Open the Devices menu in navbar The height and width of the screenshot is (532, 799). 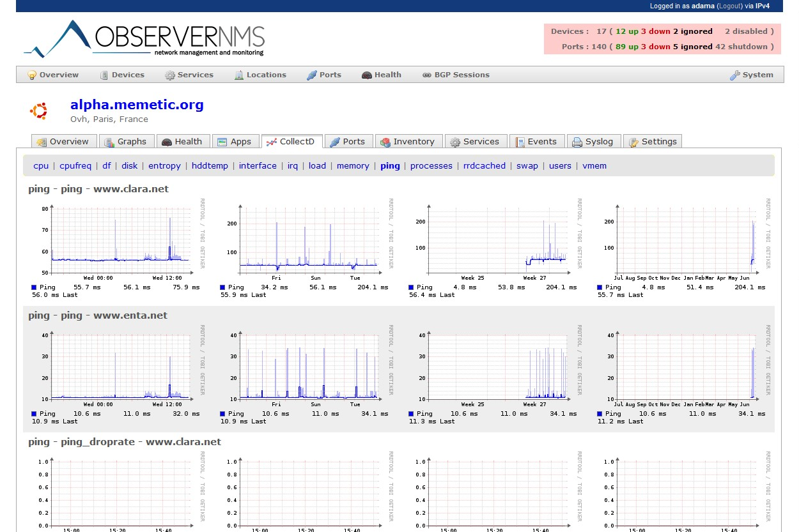[x=122, y=75]
